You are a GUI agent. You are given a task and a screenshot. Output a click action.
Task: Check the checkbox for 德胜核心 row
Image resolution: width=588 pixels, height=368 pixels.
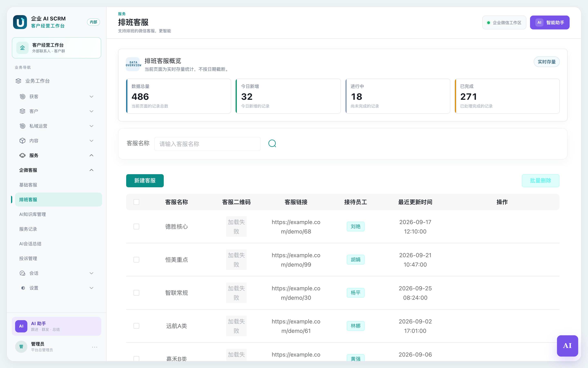136,227
